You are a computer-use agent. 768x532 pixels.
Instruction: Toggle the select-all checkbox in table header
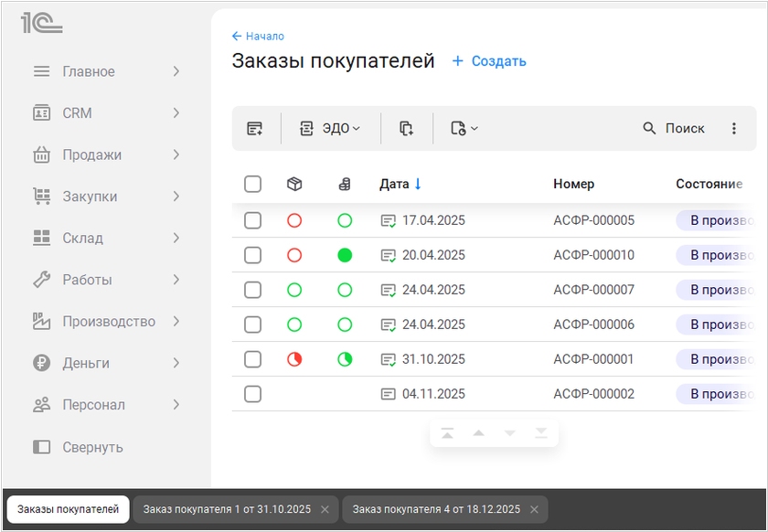[253, 184]
